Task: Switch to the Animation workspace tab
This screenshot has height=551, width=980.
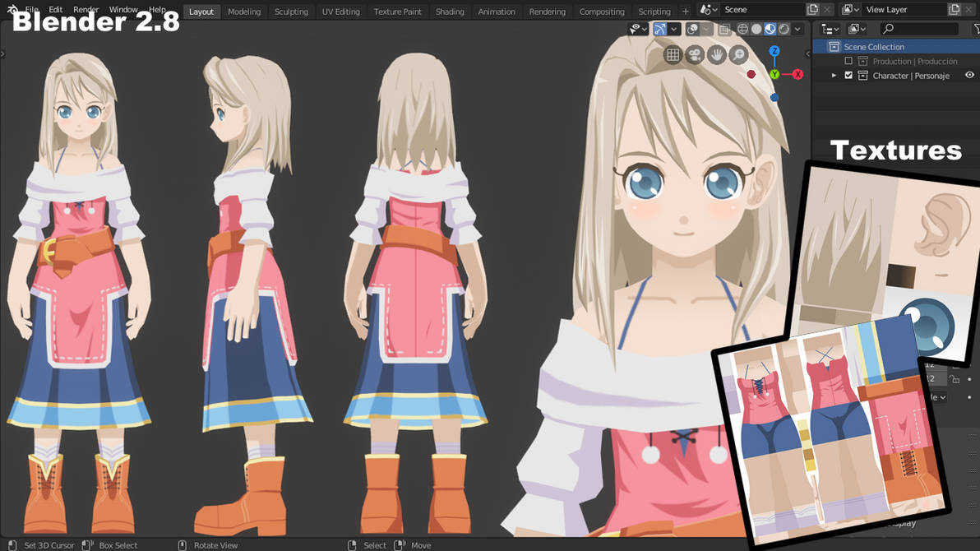Action: 497,12
